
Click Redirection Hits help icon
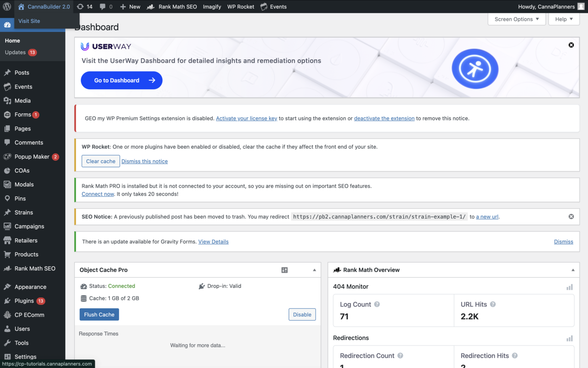[514, 356]
